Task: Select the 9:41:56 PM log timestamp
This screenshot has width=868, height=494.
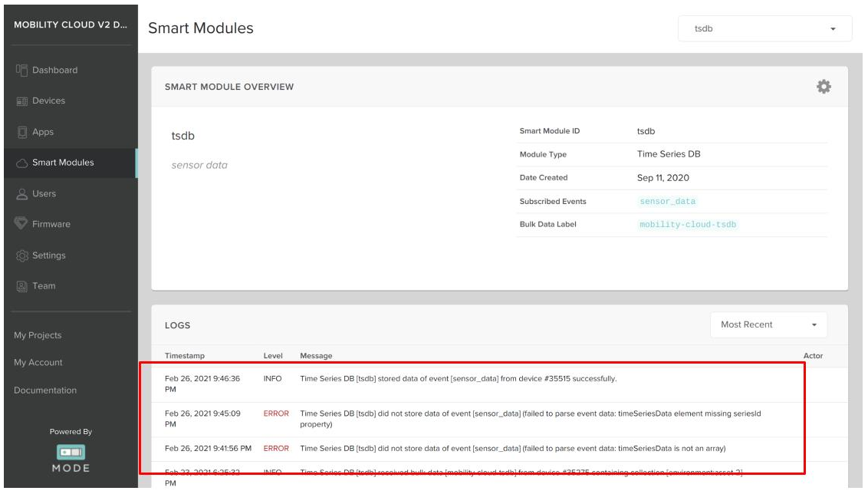Action: (x=208, y=449)
